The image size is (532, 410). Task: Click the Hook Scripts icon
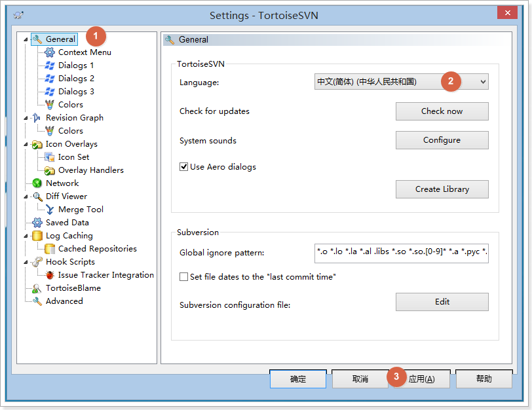(37, 262)
